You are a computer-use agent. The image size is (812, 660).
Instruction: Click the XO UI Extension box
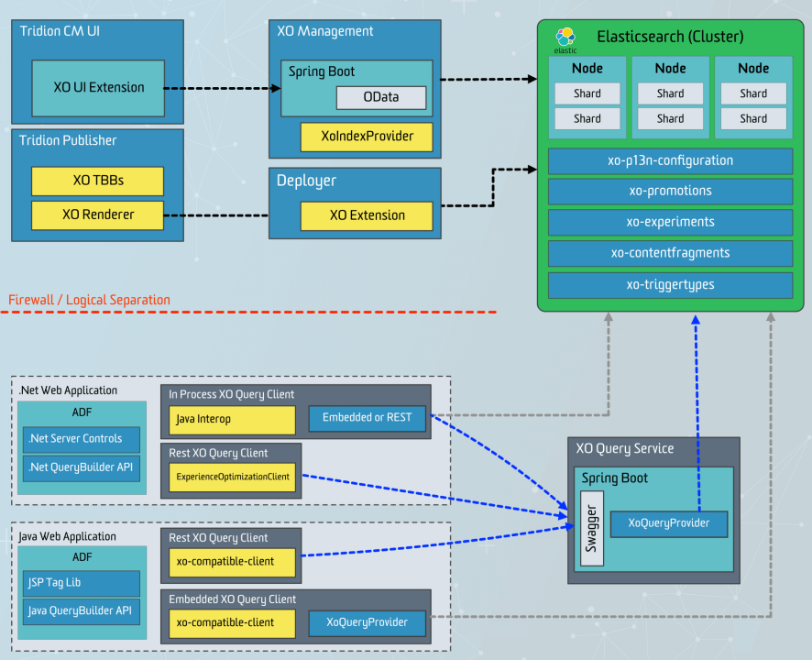pyautogui.click(x=98, y=88)
